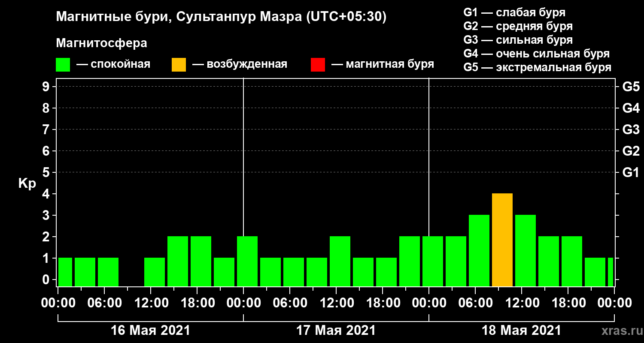Click the '— спокойная' legend text
The width and height of the screenshot is (644, 343).
point(113,65)
